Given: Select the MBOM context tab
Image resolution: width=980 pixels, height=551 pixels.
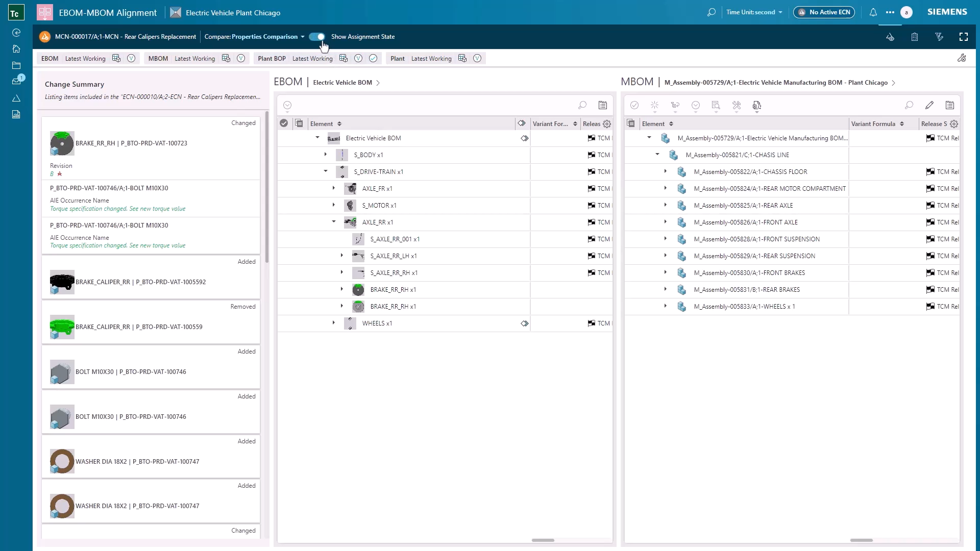Looking at the screenshot, I should 158,59.
